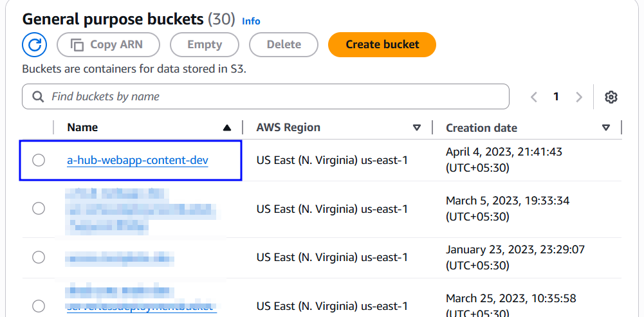Screen dimensions: 644x317
Task: Click the magnifier icon in search box
Action: coord(38,97)
